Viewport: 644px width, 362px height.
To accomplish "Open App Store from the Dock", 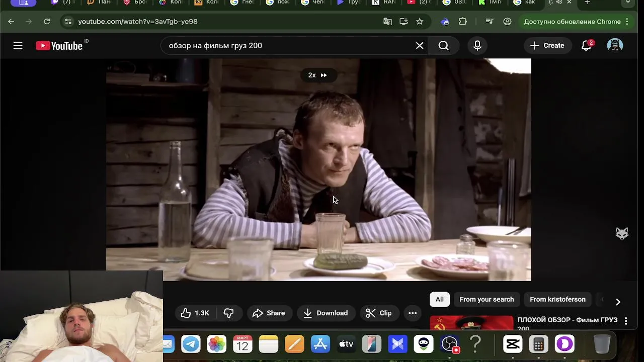I will pyautogui.click(x=320, y=344).
